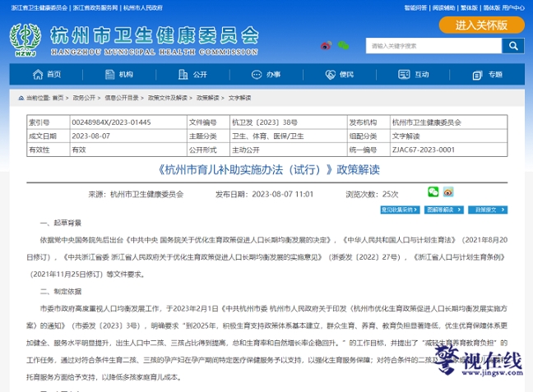Image resolution: width=533 pixels, height=392 pixels.
Task: Click 成文日期 value 2023-08-07 cell
Action: [x=128, y=136]
